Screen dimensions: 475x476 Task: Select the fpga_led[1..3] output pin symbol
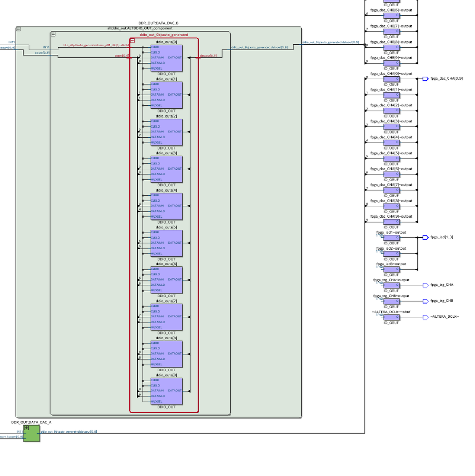[425, 237]
